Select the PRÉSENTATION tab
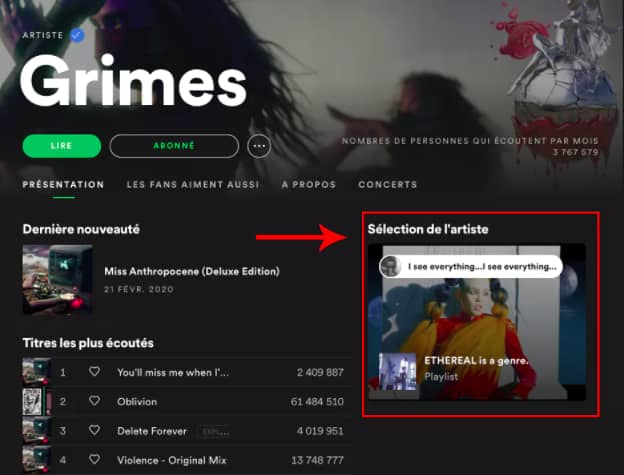Image resolution: width=624 pixels, height=475 pixels. (x=63, y=185)
